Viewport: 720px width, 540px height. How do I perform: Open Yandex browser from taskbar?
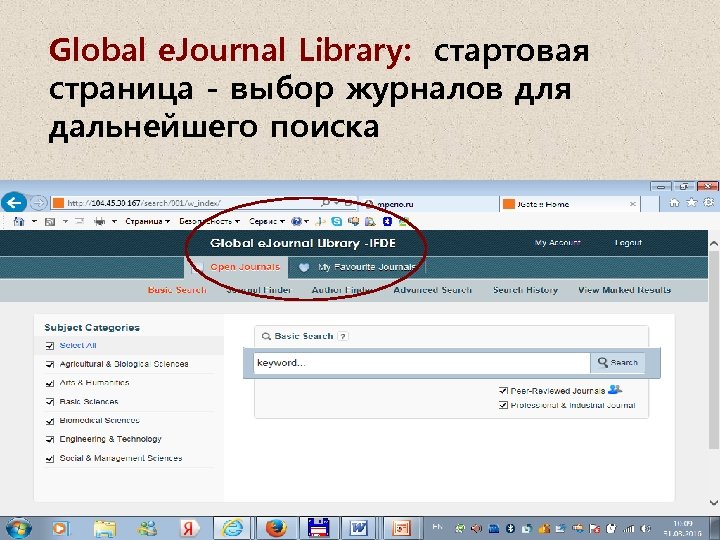189,529
